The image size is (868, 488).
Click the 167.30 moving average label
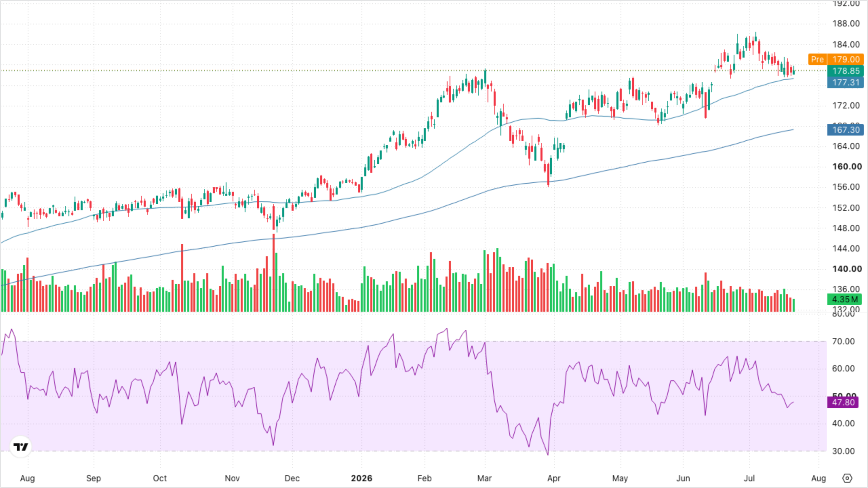[x=846, y=130]
